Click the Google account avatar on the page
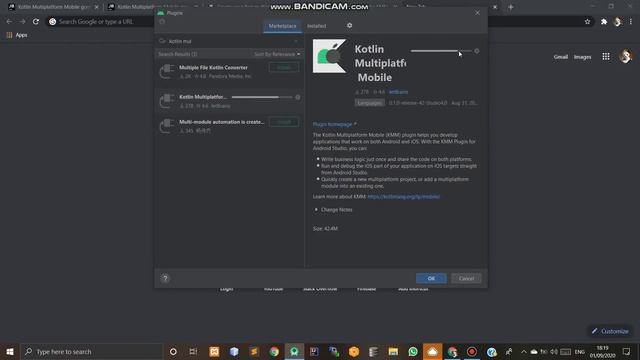 [x=625, y=56]
